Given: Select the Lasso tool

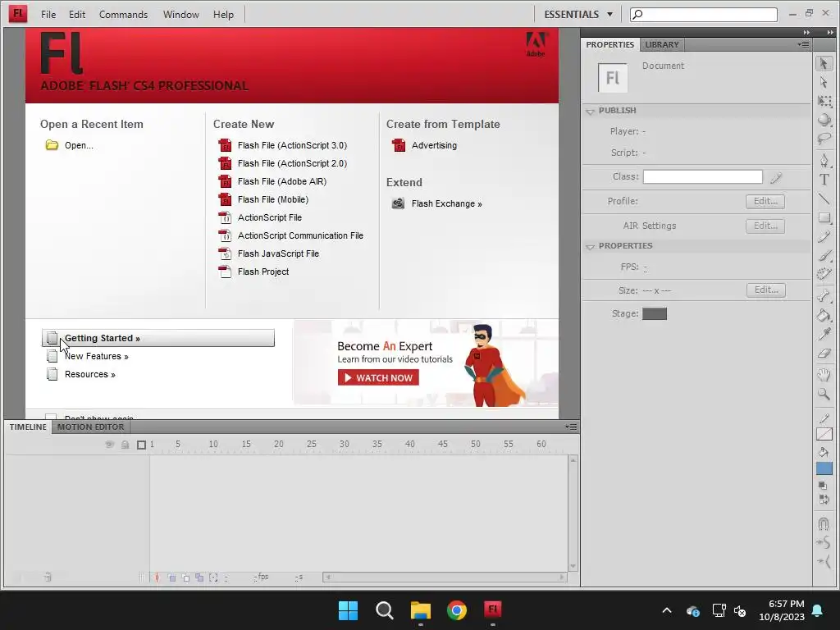Looking at the screenshot, I should pos(824,139).
